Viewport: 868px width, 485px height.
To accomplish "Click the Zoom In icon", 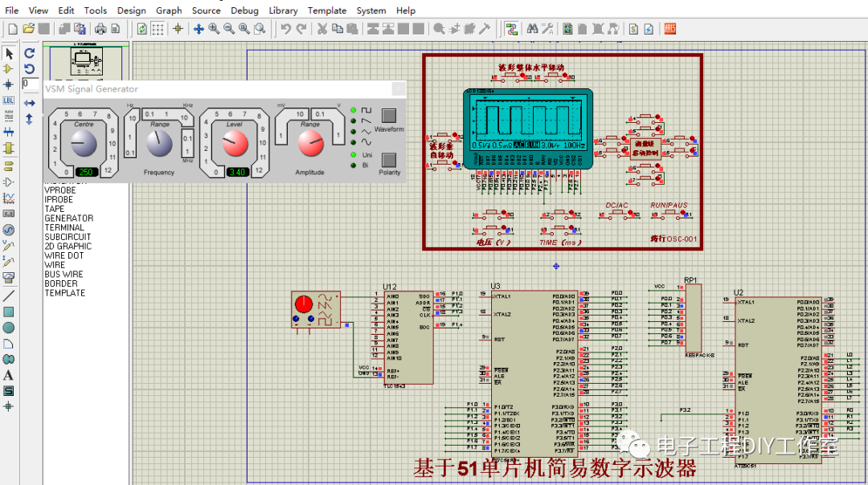I will click(214, 29).
